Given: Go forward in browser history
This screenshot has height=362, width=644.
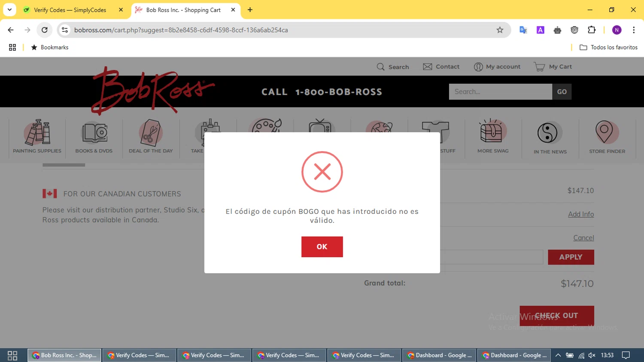Looking at the screenshot, I should (27, 30).
